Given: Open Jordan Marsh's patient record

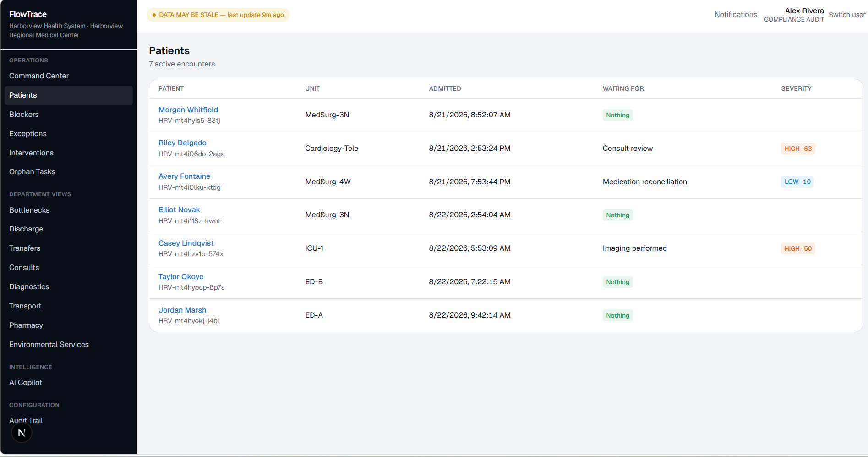Looking at the screenshot, I should 182,310.
